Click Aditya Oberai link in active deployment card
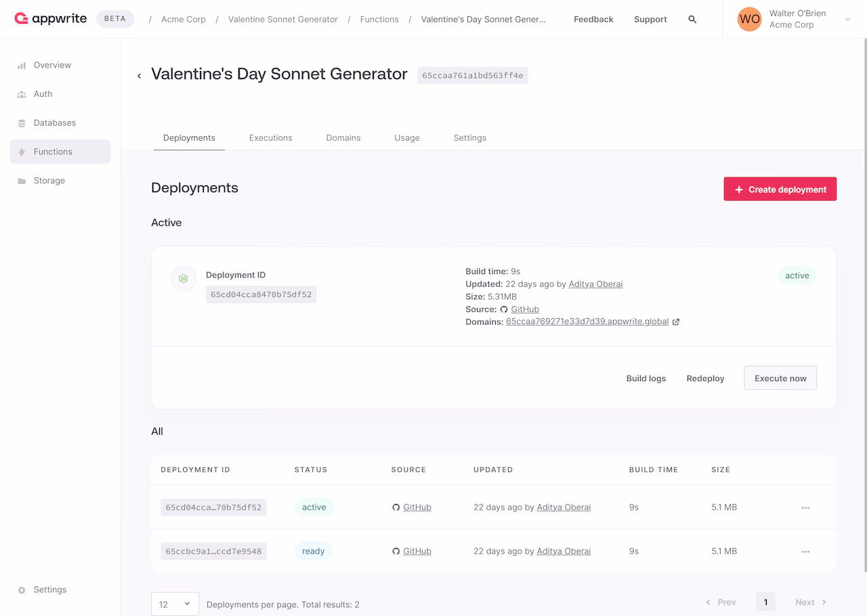 tap(595, 284)
